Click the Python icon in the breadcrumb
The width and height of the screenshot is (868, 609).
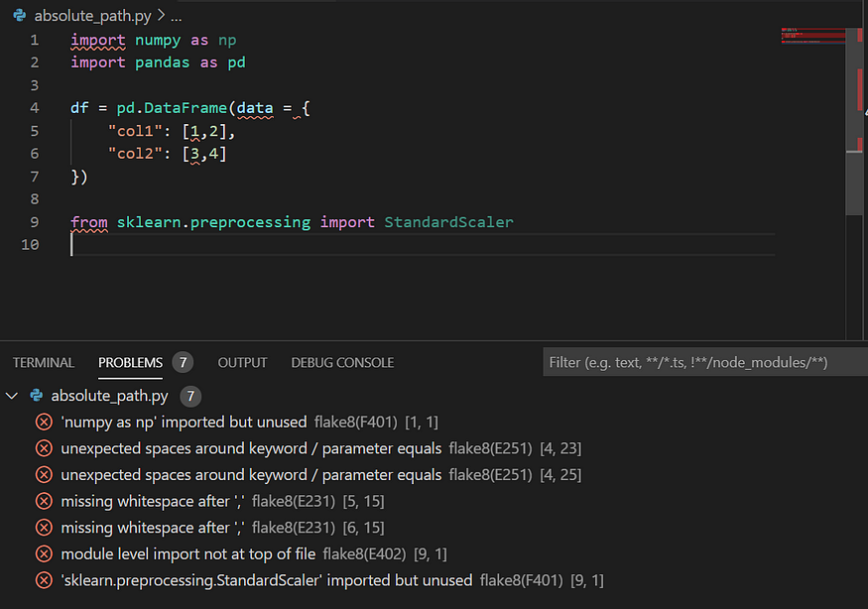tap(20, 16)
